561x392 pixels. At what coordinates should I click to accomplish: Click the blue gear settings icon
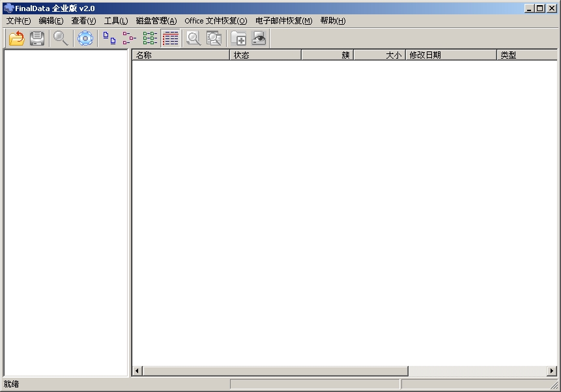[85, 38]
